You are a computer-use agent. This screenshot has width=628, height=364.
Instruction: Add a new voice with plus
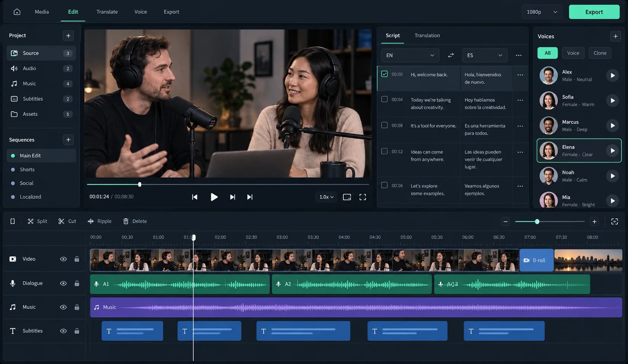pyautogui.click(x=615, y=36)
